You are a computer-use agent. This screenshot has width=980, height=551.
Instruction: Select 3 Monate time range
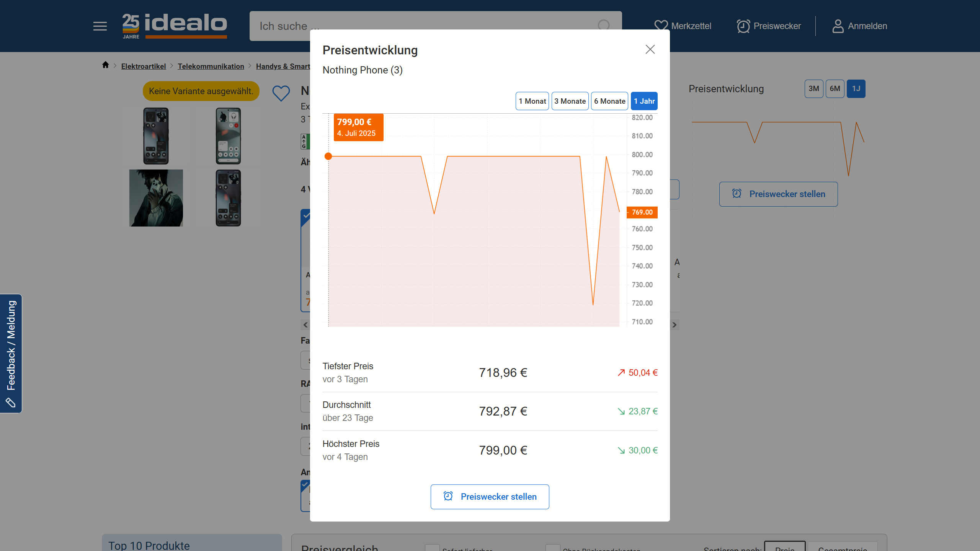(570, 101)
